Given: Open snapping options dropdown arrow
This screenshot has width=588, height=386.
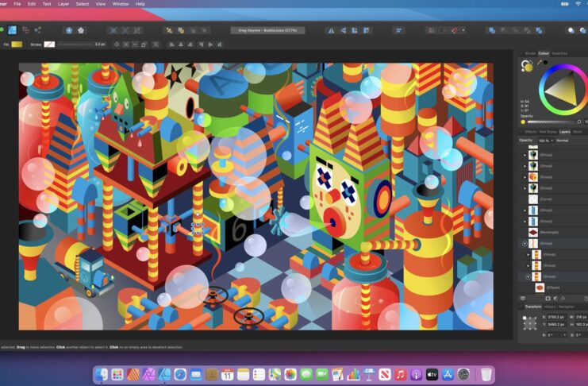Looking at the screenshot, I should pyautogui.click(x=463, y=30).
